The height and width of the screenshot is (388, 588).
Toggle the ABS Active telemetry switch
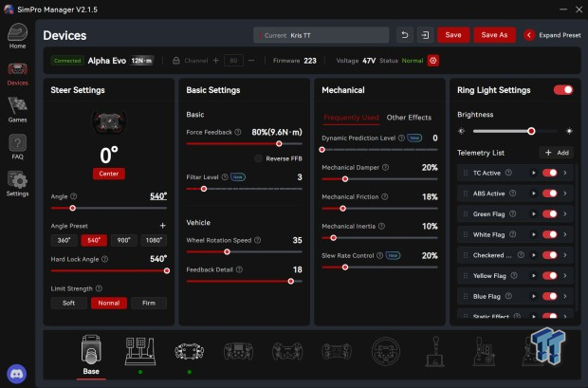click(549, 194)
